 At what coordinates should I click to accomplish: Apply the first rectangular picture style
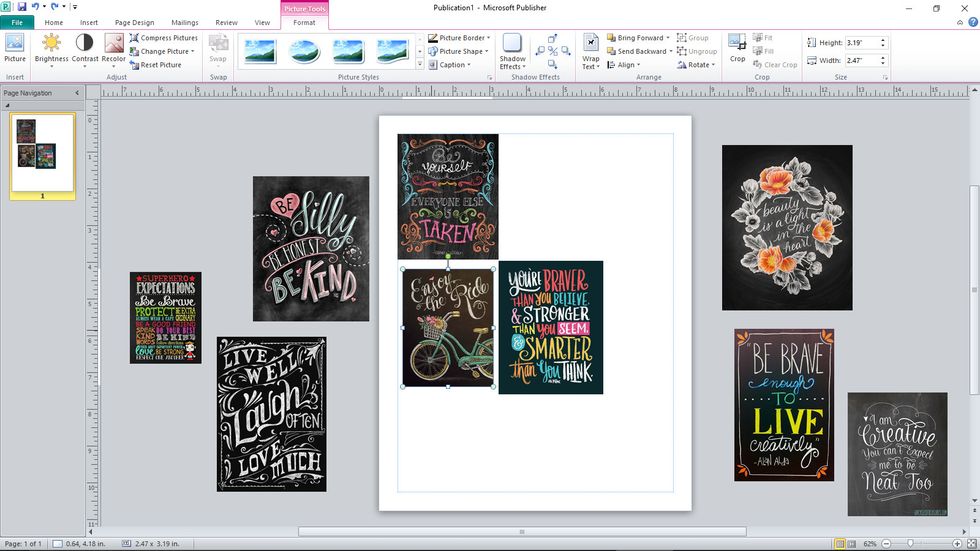260,51
